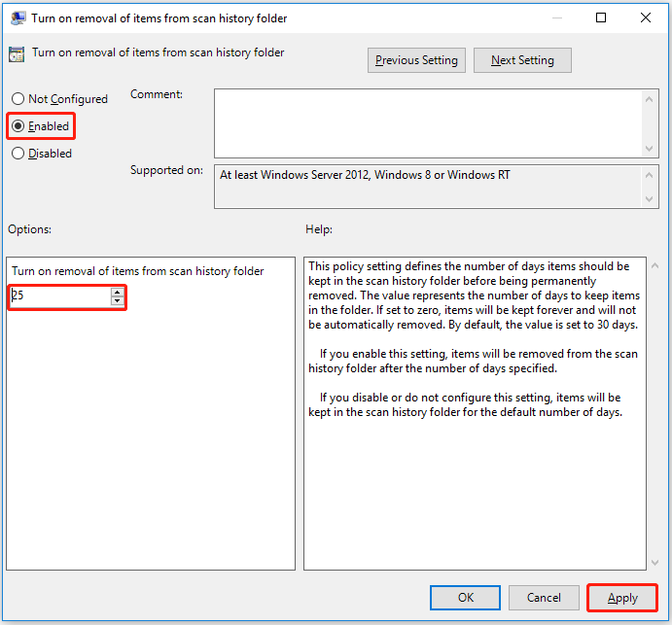672x625 pixels.
Task: Apply the policy changes
Action: 621,598
